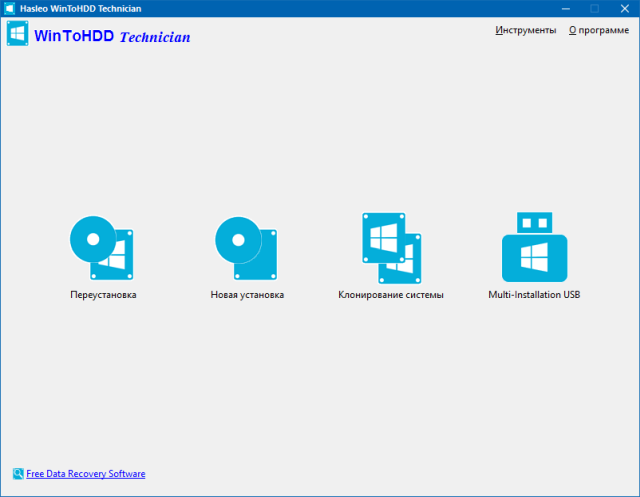Click the magnifier icon beside Free Data Recovery
640x497 pixels.
pos(18,474)
